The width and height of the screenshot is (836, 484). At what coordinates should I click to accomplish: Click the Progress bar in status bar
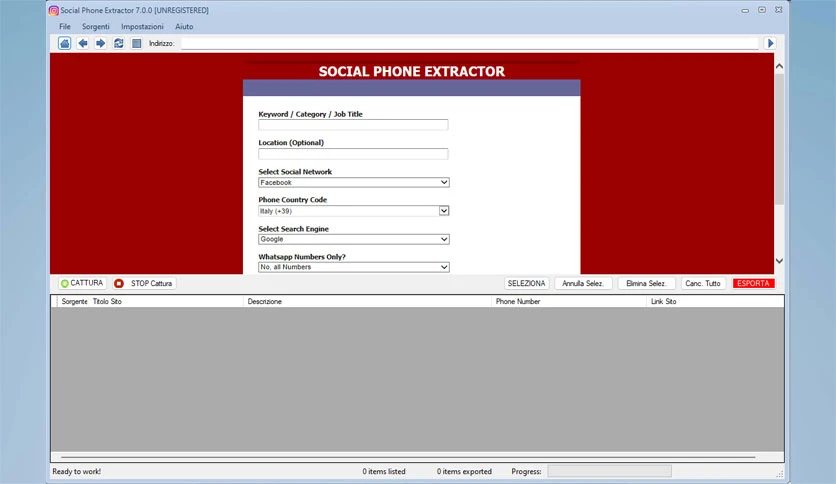click(609, 471)
